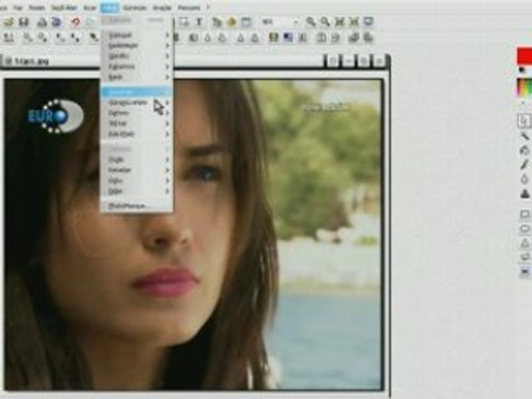Open the Seçili Alan menu
The image size is (532, 399).
coord(64,7)
